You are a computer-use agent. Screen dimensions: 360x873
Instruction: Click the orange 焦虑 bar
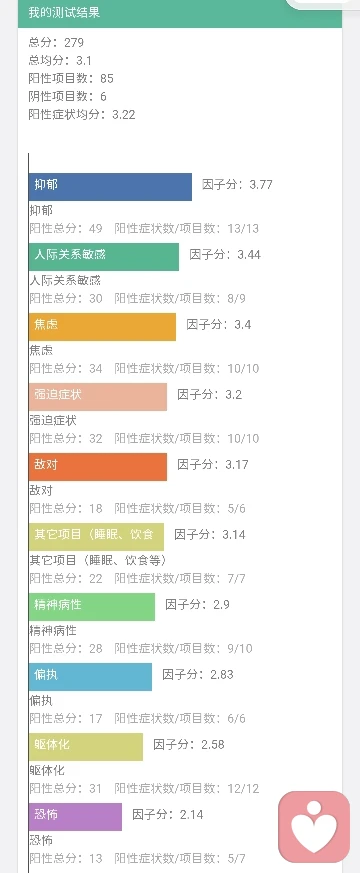click(x=102, y=327)
